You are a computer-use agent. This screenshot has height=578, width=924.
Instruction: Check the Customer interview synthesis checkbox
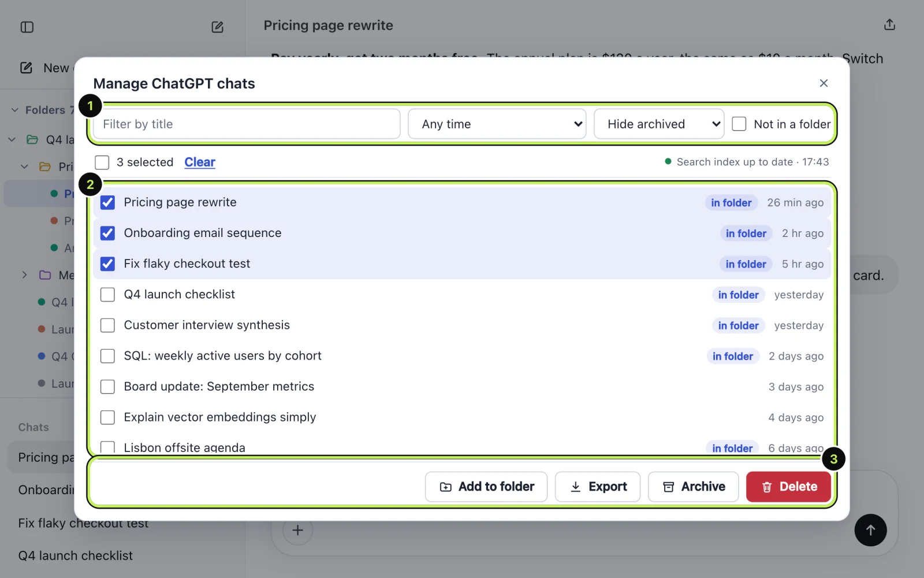click(x=107, y=325)
